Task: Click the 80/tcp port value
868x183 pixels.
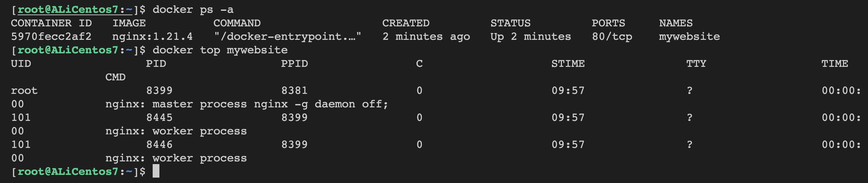Action: click(612, 36)
